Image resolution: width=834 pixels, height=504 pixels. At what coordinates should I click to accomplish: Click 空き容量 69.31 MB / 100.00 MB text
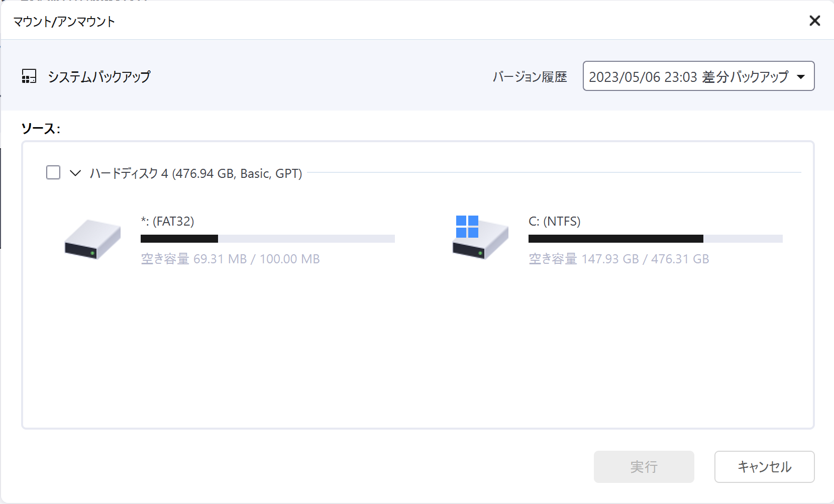(230, 259)
